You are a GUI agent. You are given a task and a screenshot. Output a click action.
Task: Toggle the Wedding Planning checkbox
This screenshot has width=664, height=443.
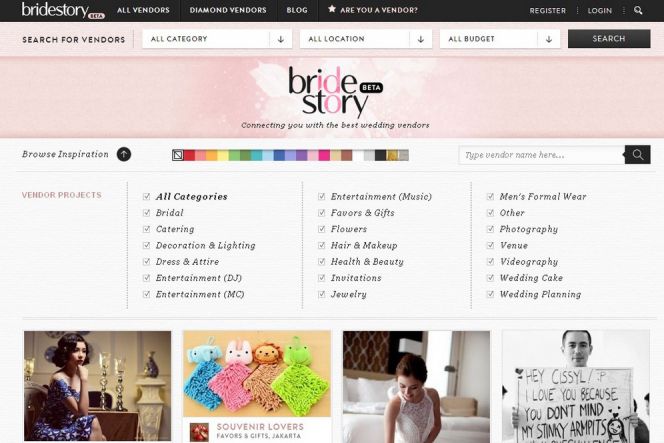(490, 294)
